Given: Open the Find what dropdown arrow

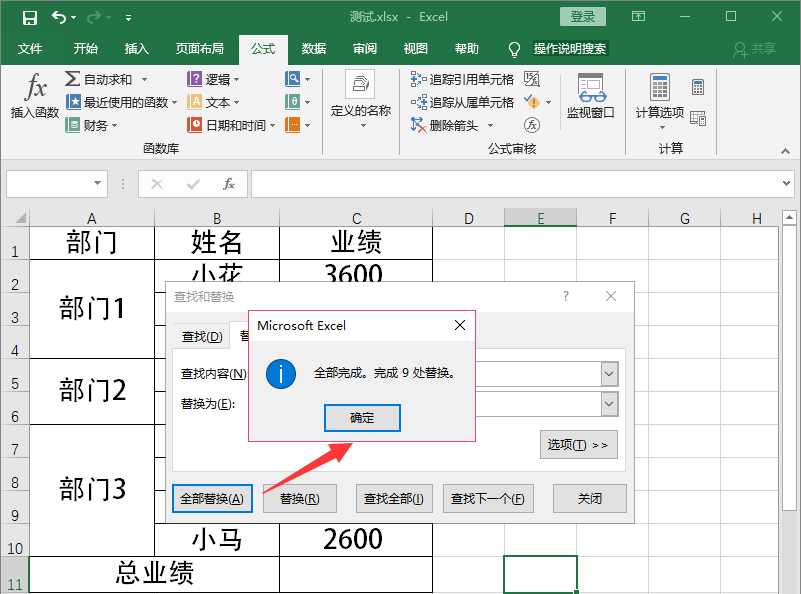Looking at the screenshot, I should pyautogui.click(x=609, y=374).
